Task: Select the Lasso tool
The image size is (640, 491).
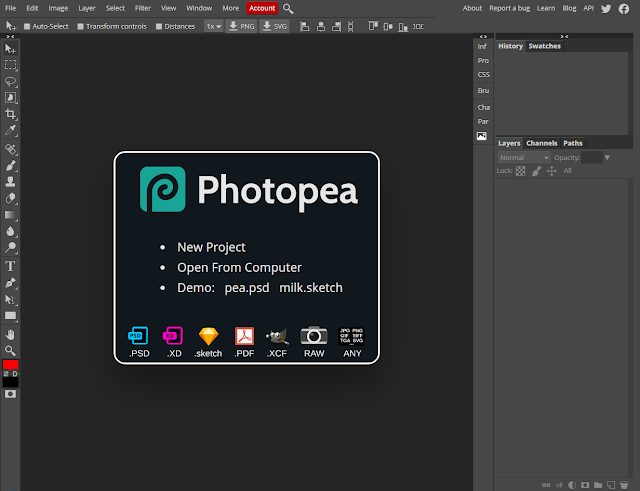Action: coord(10,81)
